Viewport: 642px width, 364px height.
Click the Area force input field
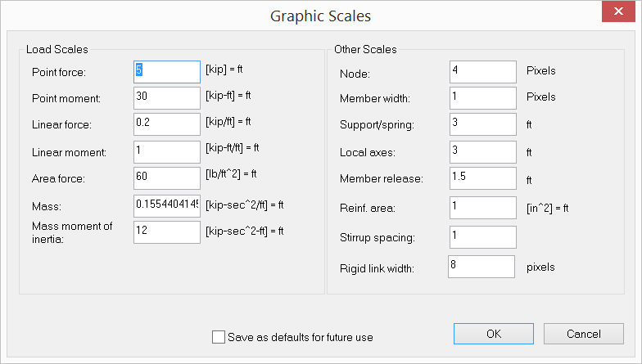(167, 178)
